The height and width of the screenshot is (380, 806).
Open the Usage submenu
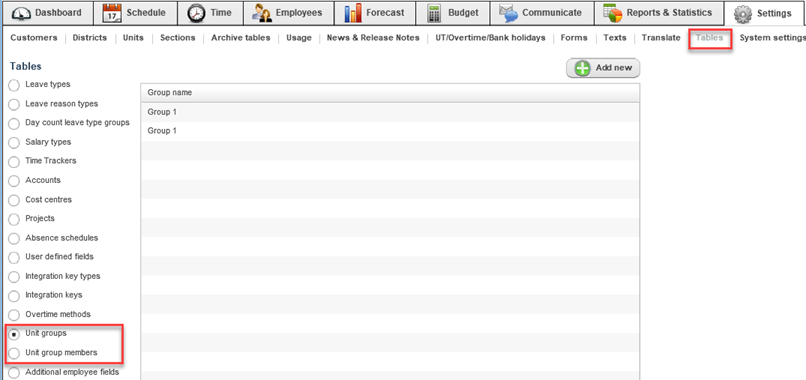[x=299, y=38]
